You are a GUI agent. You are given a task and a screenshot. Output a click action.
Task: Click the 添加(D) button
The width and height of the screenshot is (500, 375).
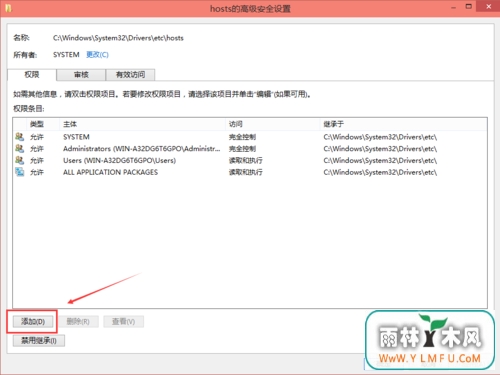click(x=33, y=322)
